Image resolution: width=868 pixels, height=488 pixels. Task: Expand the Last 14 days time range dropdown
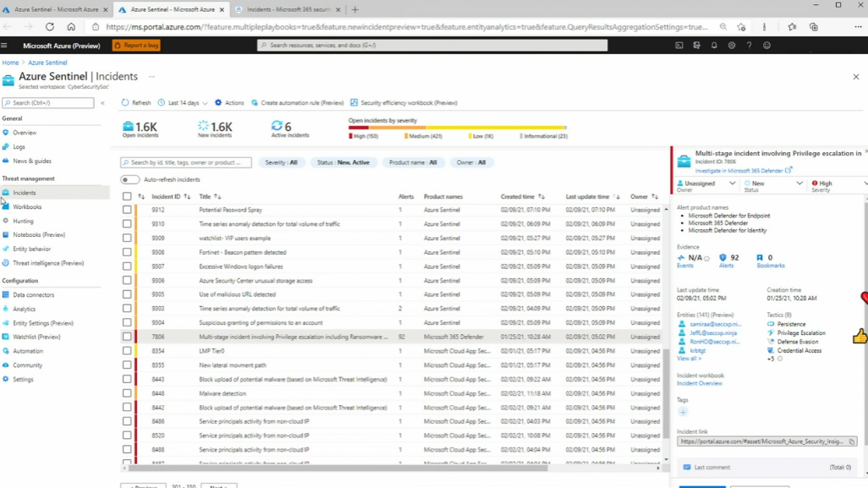pos(184,103)
